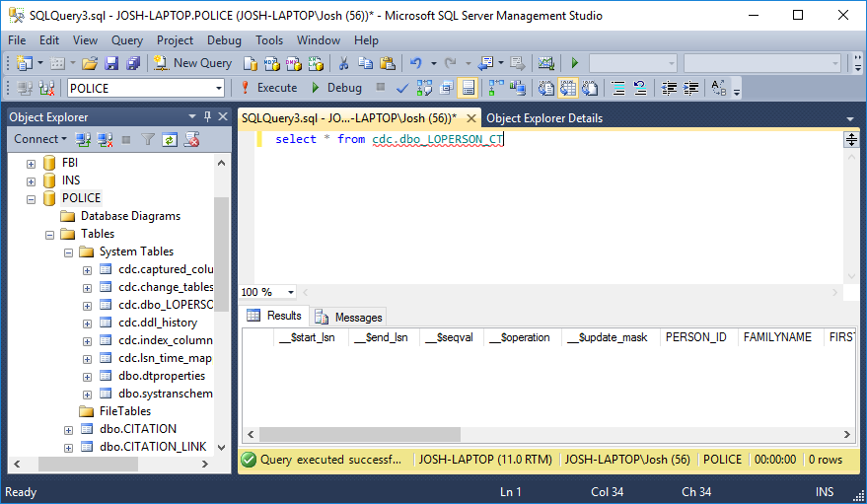Expand the FBI database node
The height and width of the screenshot is (504, 867).
click(31, 164)
